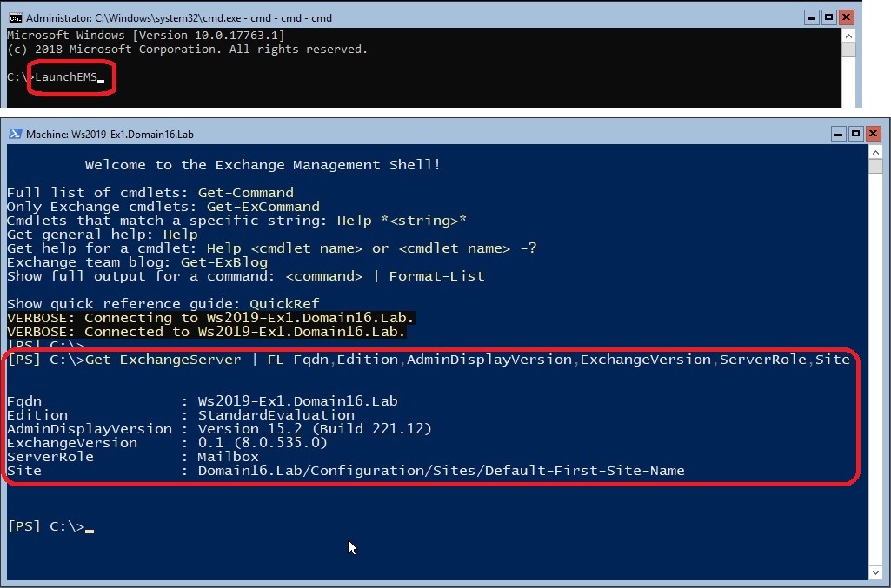
Task: Click the 'Get-Command' cmdlet text
Action: (245, 193)
